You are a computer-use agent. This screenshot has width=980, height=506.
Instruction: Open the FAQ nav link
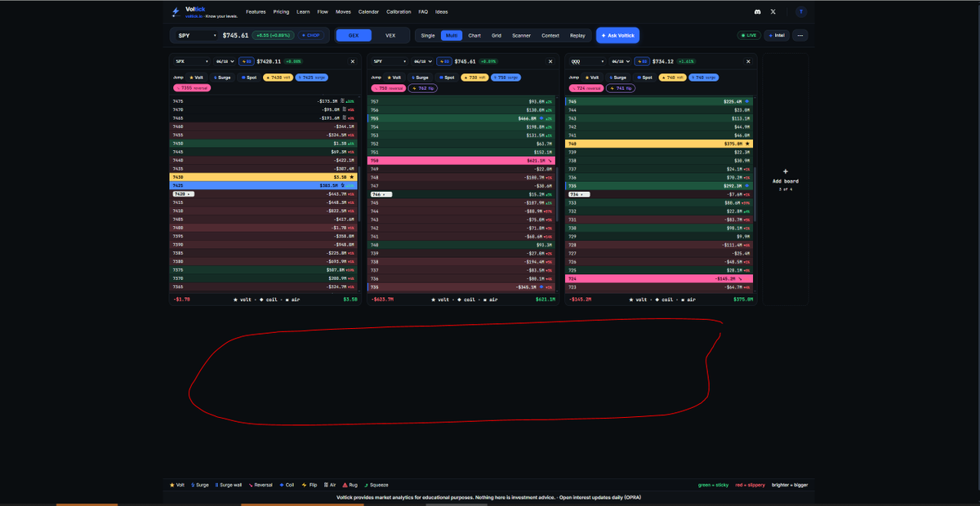click(x=423, y=12)
